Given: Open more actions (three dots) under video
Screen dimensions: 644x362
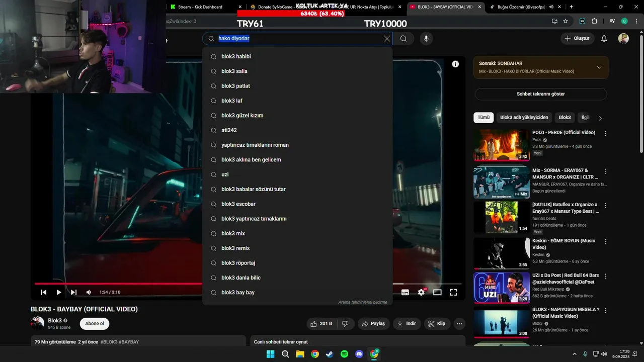Looking at the screenshot, I should click(x=459, y=324).
